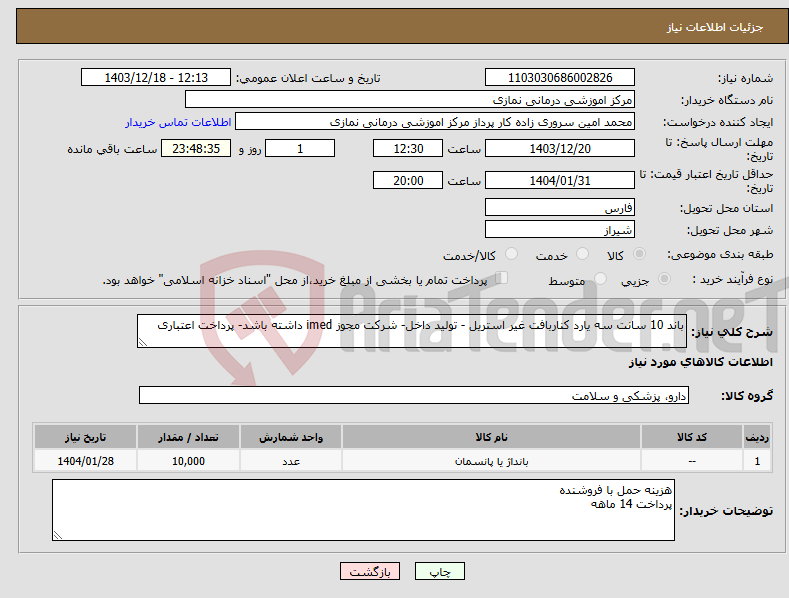Click the resize handle of description box
The height and width of the screenshot is (598, 789).
[142, 343]
